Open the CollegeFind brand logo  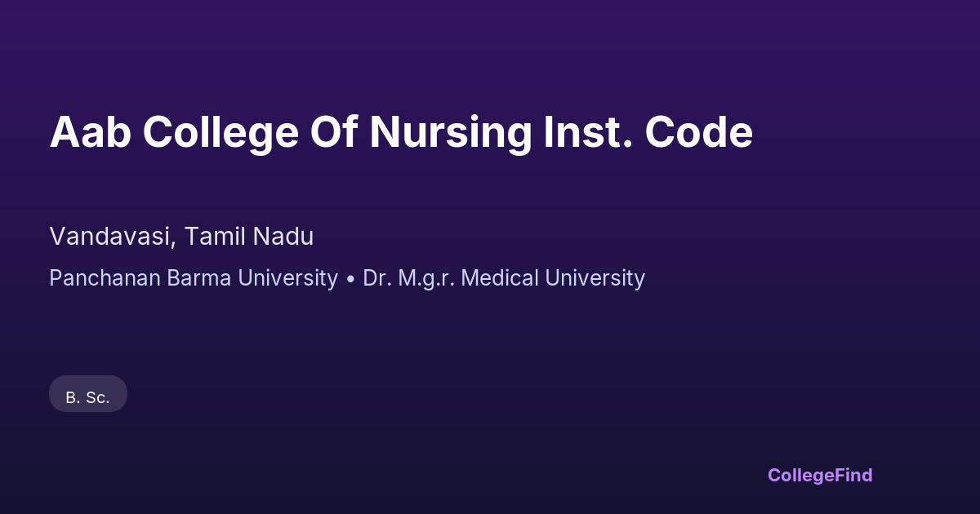click(819, 475)
